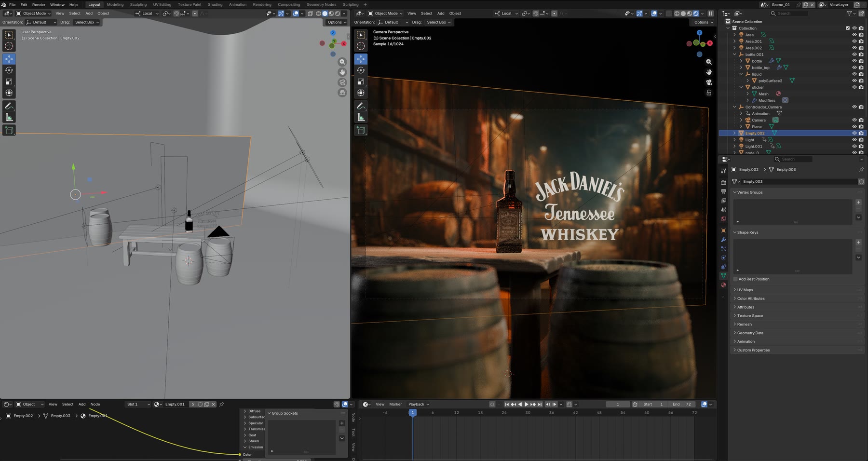This screenshot has width=868, height=461.
Task: Open the Object properties tab
Action: 723,230
